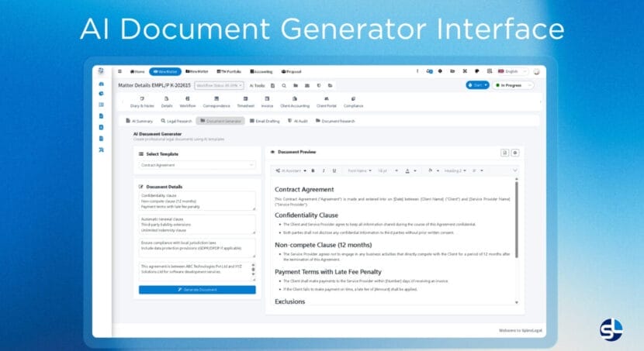Click the blue Start dropdown button
This screenshot has height=351, width=644.
pyautogui.click(x=477, y=85)
